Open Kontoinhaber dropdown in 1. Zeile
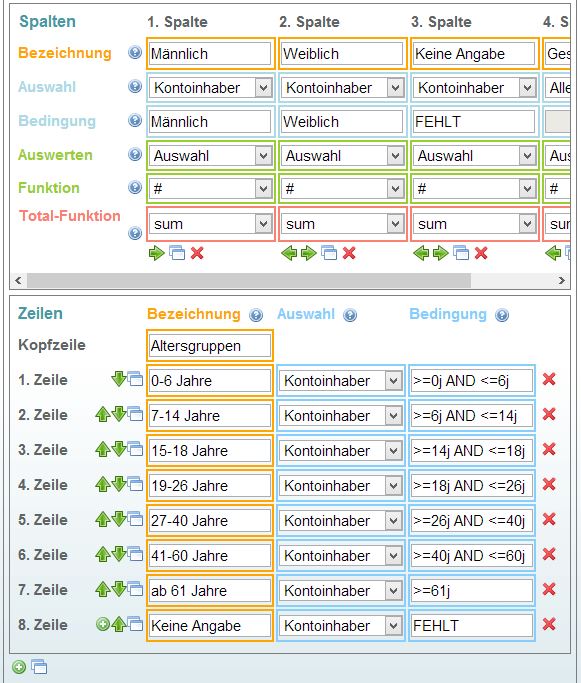 tap(341, 381)
